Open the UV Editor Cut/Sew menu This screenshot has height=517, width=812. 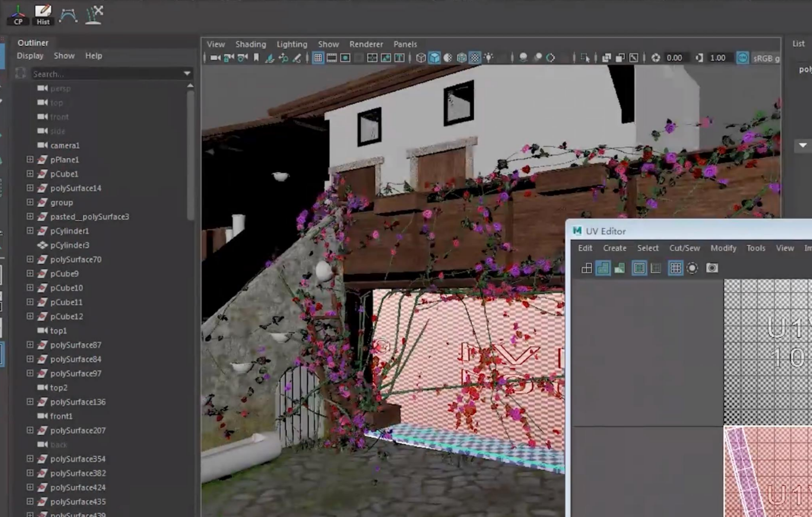coord(685,248)
